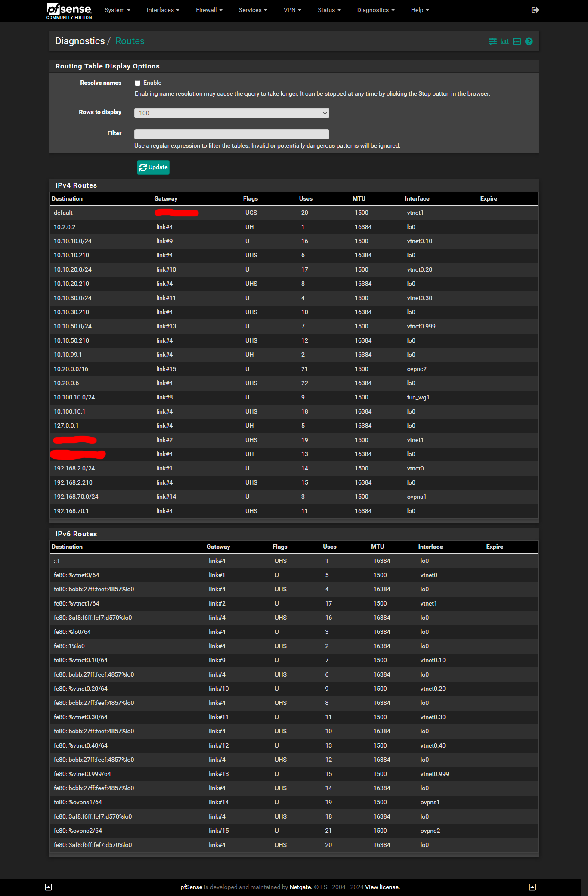
Task: Select destination 192.168.2.0/24
Action: click(74, 468)
